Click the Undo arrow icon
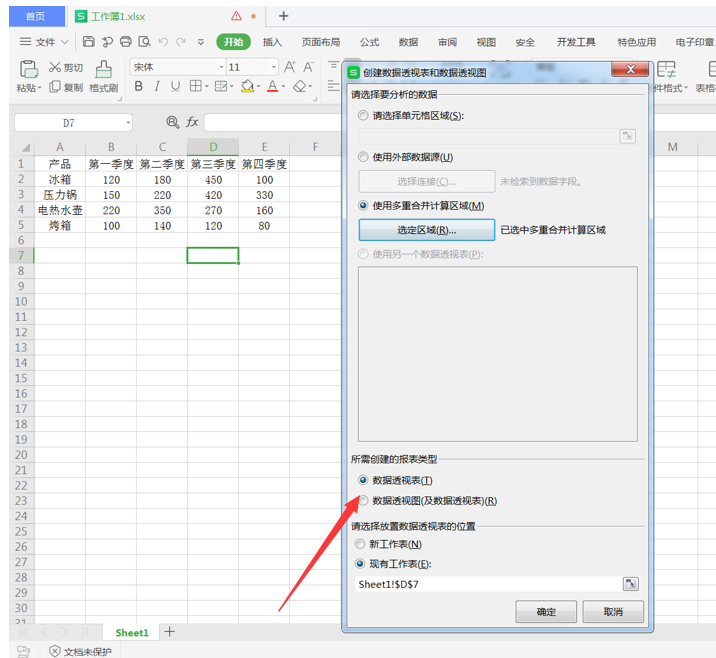This screenshot has width=716, height=658. coord(163,42)
